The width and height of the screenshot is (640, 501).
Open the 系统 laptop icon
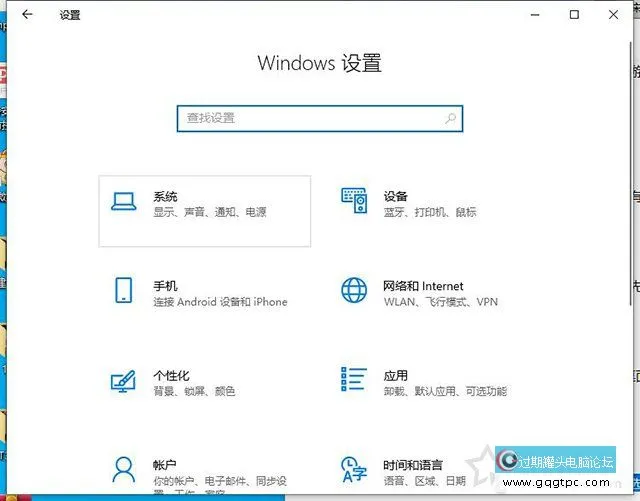124,201
